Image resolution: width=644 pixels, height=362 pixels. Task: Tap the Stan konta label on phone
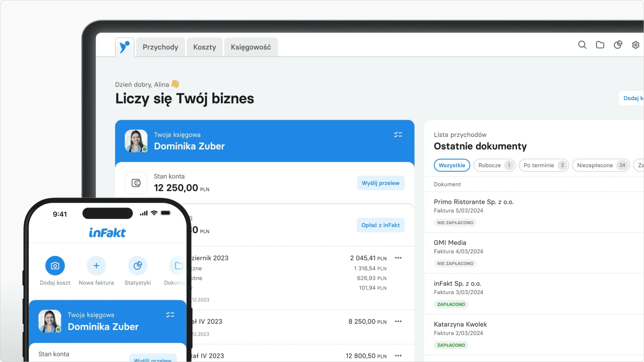[x=54, y=354]
